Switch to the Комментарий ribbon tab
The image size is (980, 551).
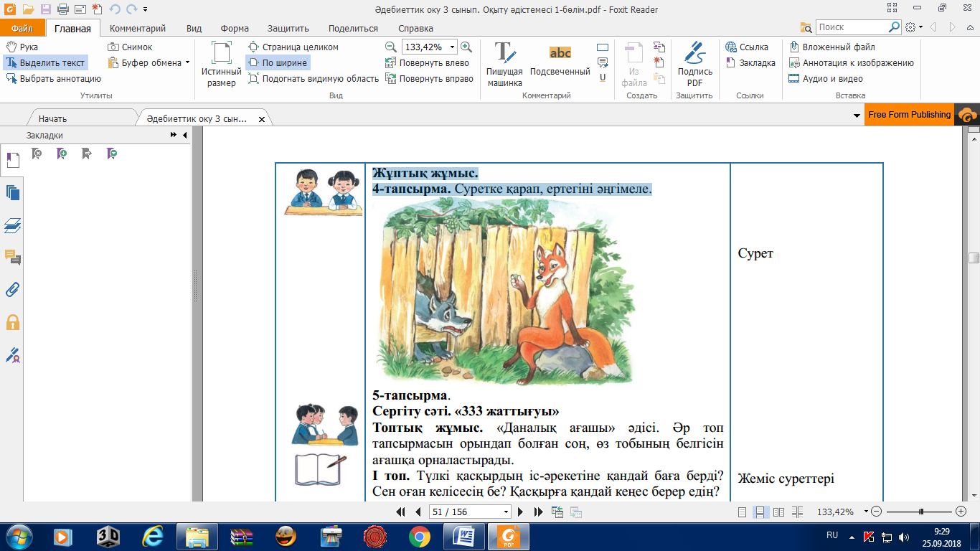point(138,29)
